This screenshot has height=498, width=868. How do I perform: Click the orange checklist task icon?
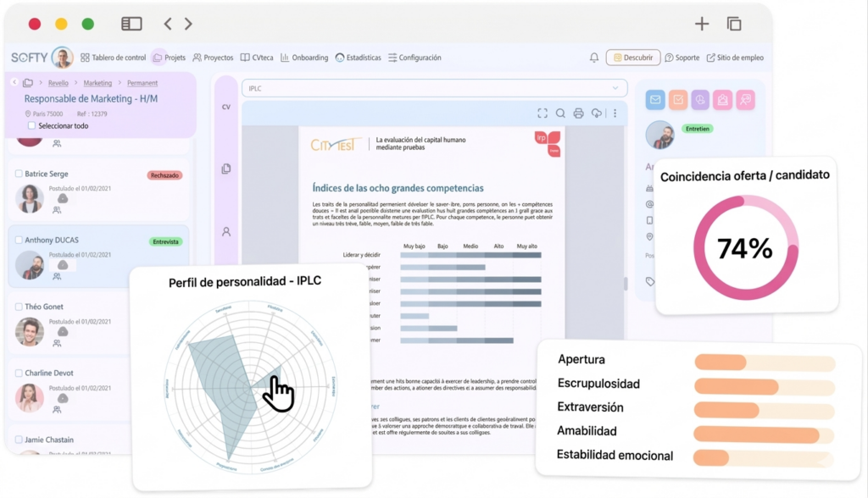(x=677, y=100)
